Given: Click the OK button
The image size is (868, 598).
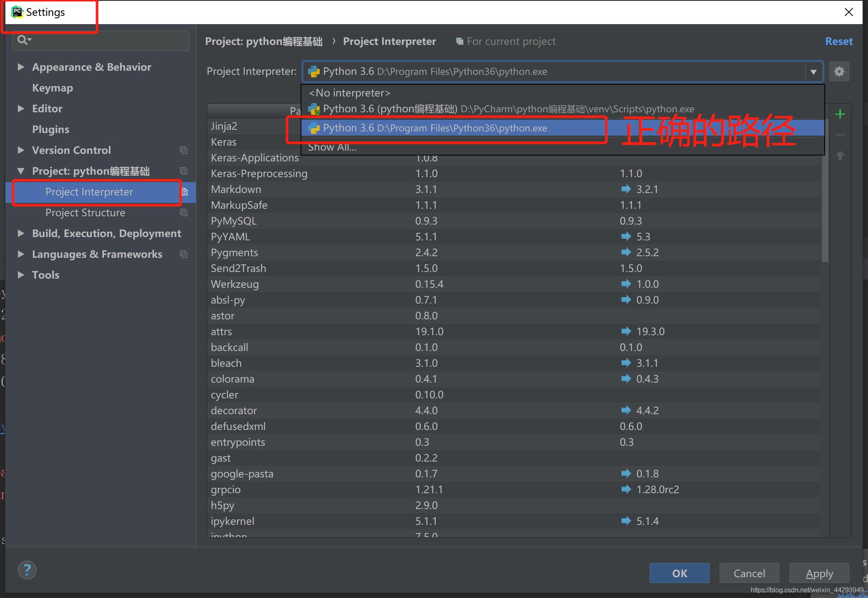Looking at the screenshot, I should [x=680, y=573].
